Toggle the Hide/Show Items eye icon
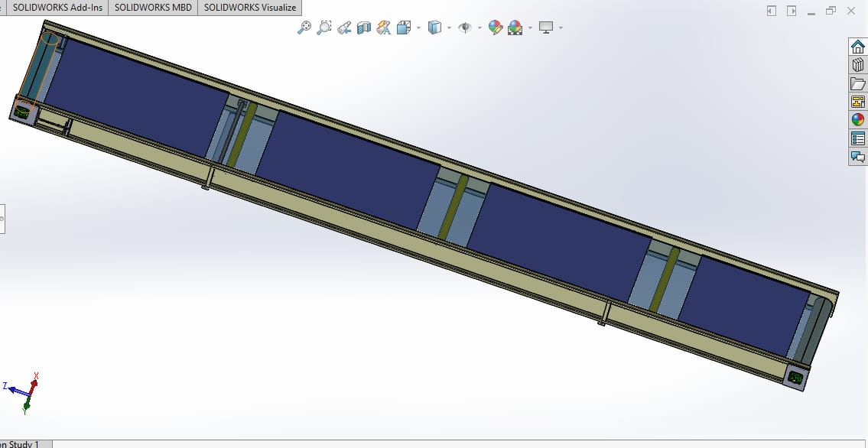 pyautogui.click(x=465, y=27)
